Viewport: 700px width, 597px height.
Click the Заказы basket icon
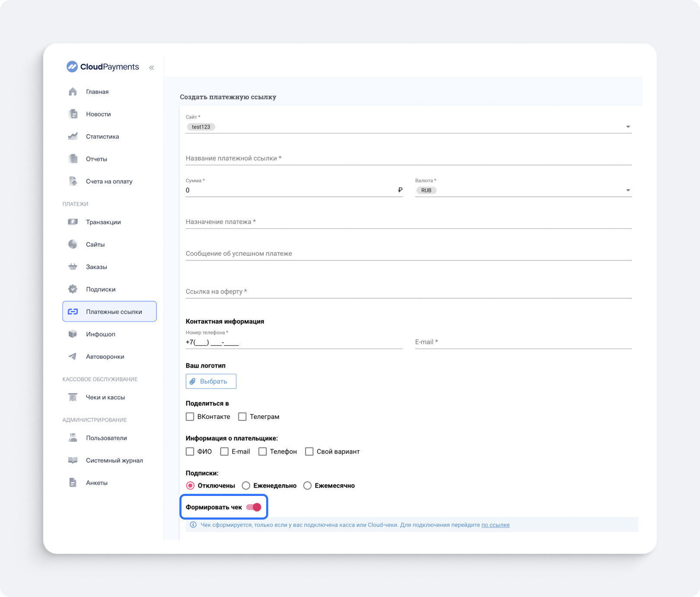pyautogui.click(x=73, y=267)
